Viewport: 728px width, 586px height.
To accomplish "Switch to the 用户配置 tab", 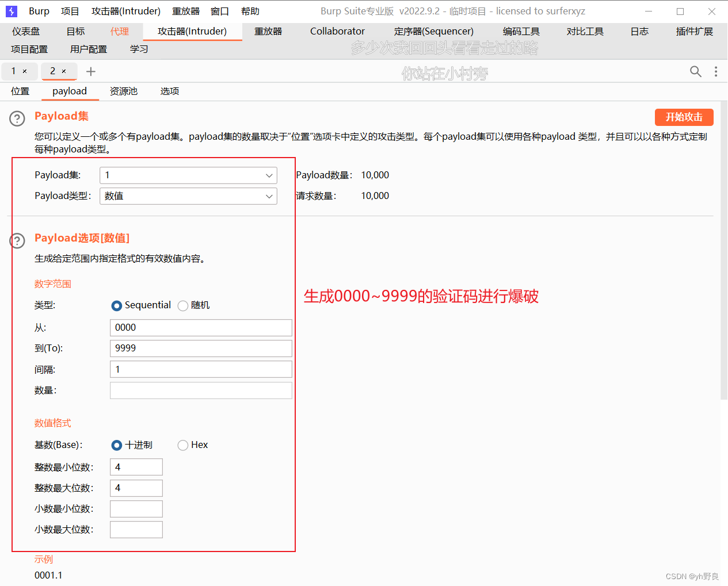I will pyautogui.click(x=89, y=49).
